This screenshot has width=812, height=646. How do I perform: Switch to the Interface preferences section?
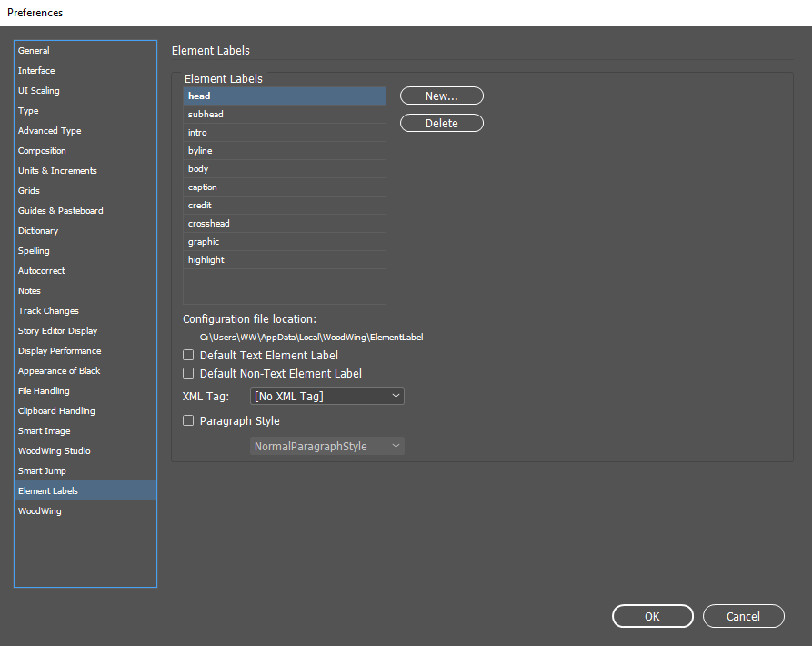click(36, 70)
